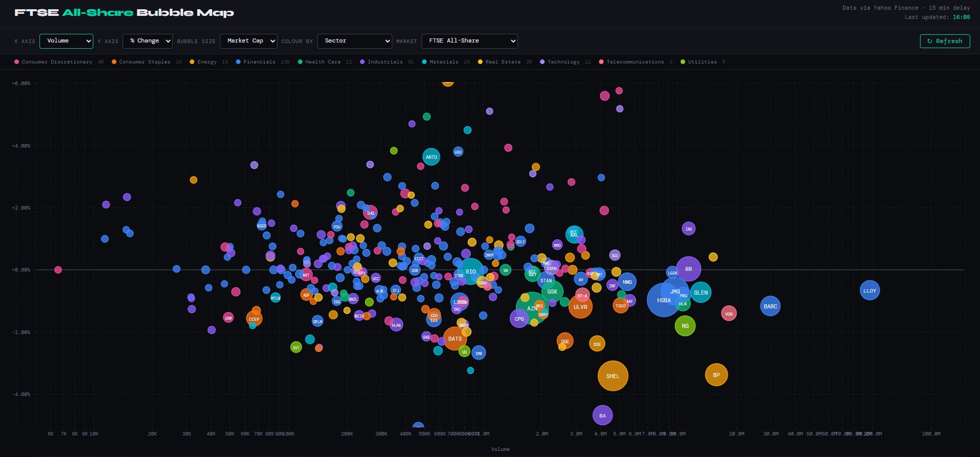980x457 pixels.
Task: Select the ANTO bubble
Action: (x=431, y=157)
